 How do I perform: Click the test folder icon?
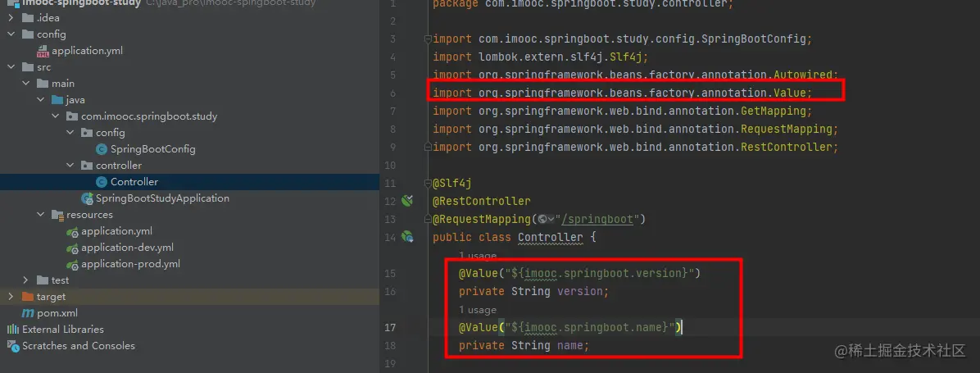point(43,280)
